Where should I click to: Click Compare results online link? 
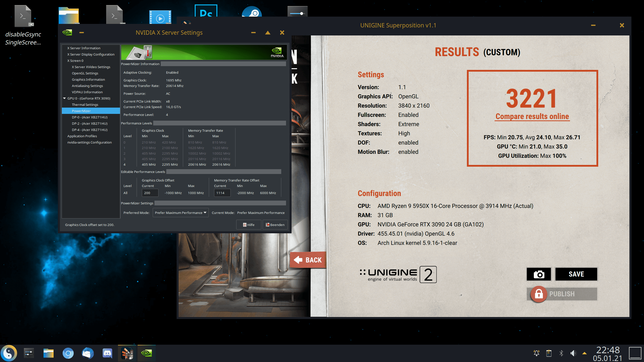tap(532, 116)
